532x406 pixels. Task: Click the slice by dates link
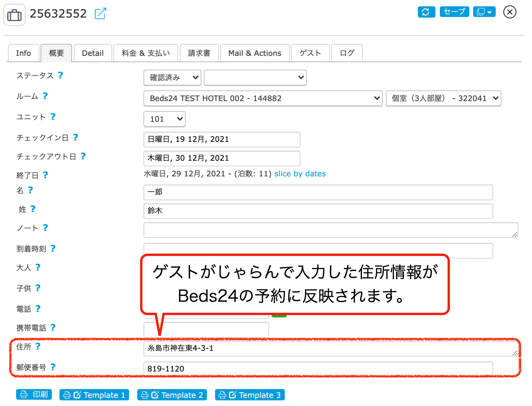click(x=300, y=174)
